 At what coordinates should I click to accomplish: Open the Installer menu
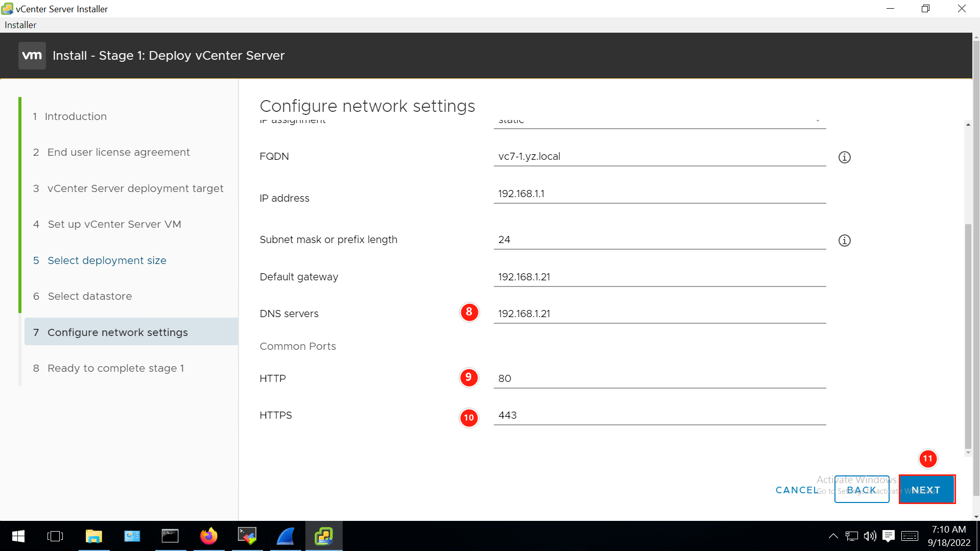click(20, 25)
